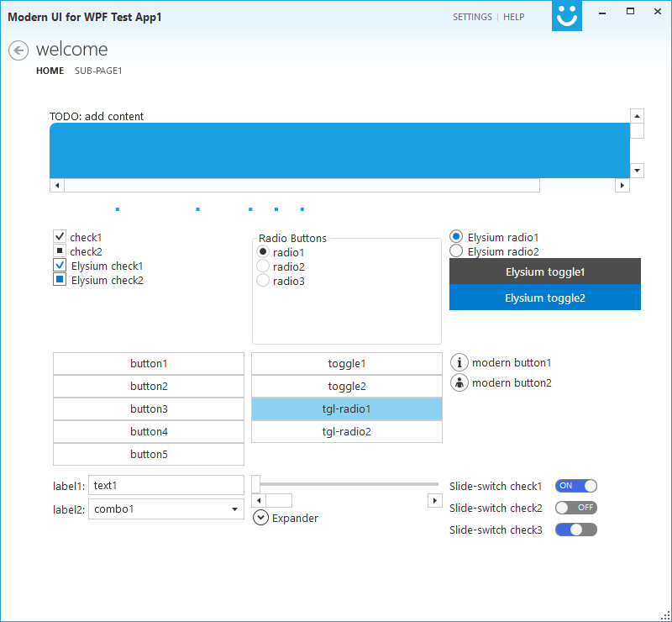Click the vertical scrollbar thumb in content area
Image resolution: width=672 pixels, height=622 pixels.
[x=637, y=131]
